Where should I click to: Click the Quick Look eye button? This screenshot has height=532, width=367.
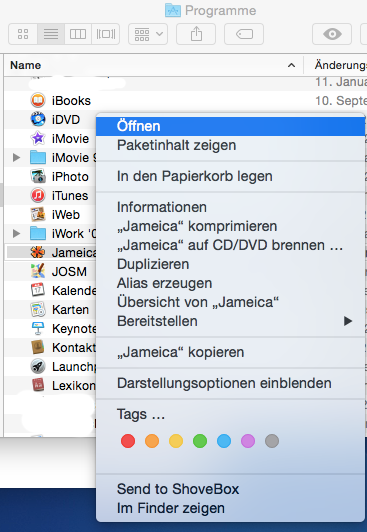pyautogui.click(x=332, y=34)
